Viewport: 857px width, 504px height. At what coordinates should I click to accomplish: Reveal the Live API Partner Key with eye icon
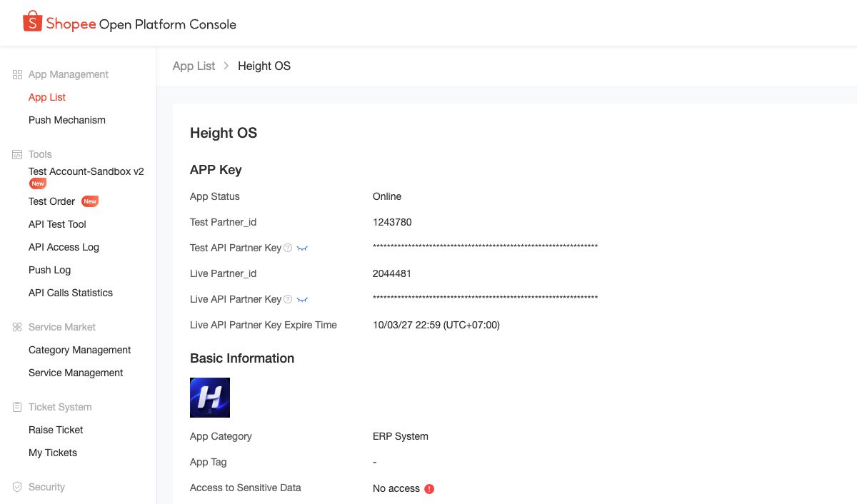(x=302, y=300)
